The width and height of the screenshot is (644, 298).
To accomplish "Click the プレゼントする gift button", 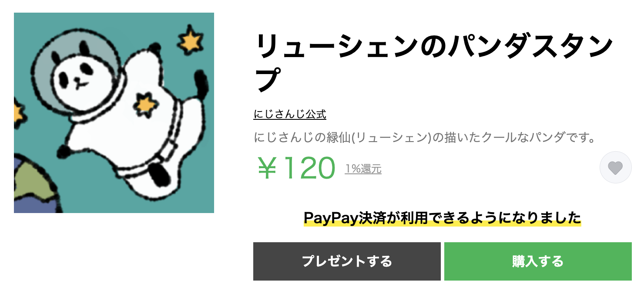I will [x=347, y=261].
